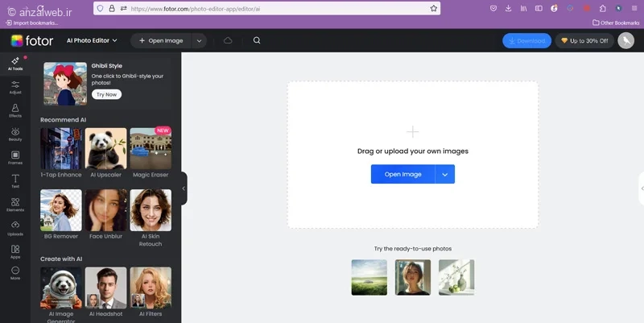Select the Beauty eye icon

(15, 134)
